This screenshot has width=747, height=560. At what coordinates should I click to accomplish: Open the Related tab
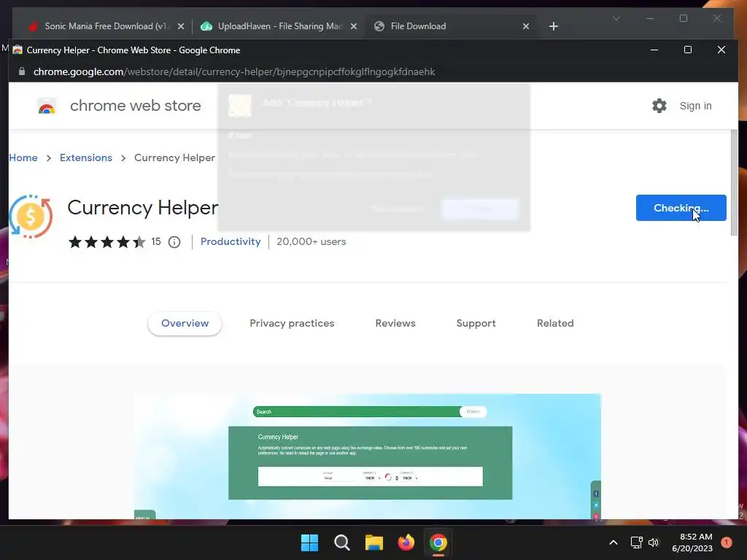(x=555, y=323)
